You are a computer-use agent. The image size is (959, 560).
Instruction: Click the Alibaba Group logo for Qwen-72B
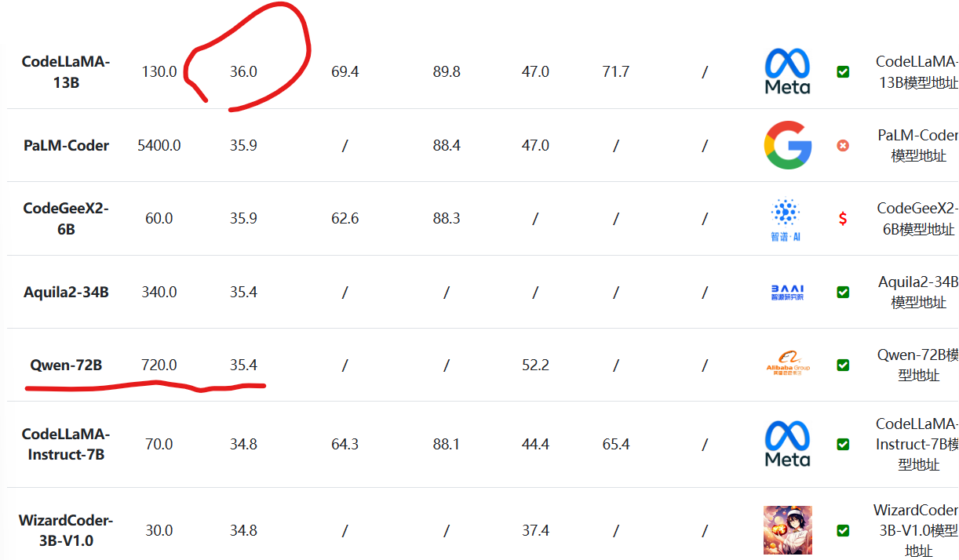coord(787,365)
